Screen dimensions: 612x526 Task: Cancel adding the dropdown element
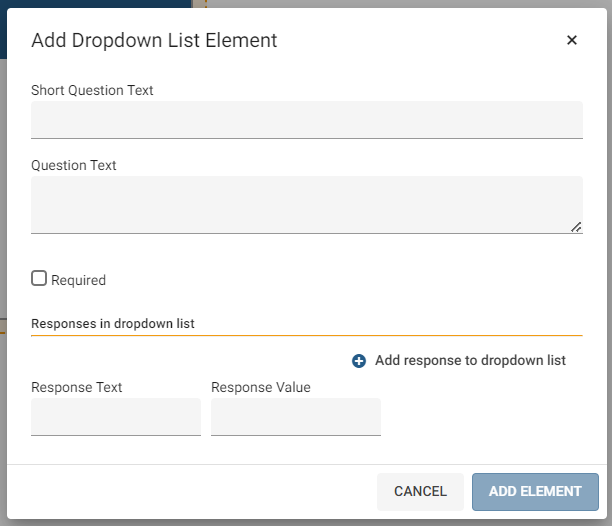click(x=420, y=492)
